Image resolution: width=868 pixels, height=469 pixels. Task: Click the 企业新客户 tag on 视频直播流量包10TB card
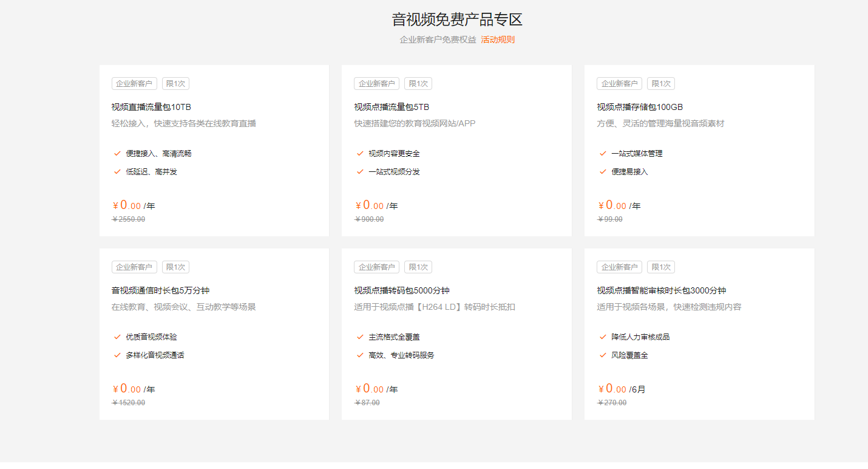point(134,84)
